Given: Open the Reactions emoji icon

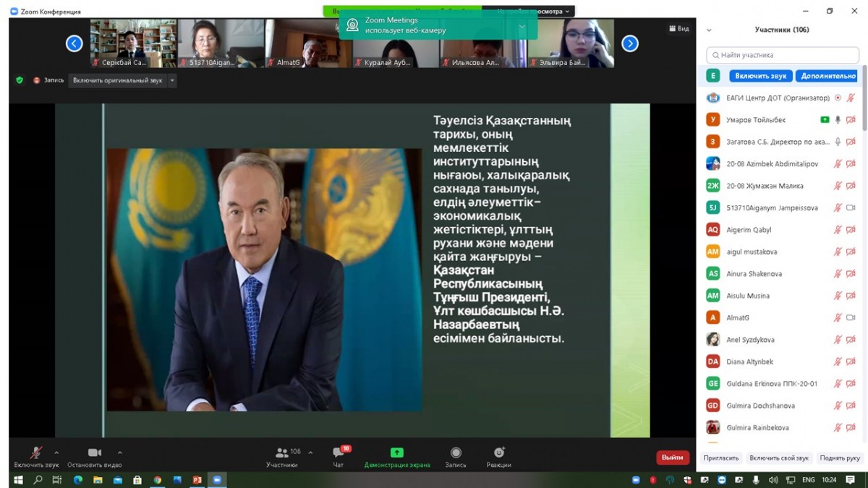Looking at the screenshot, I should (x=498, y=453).
